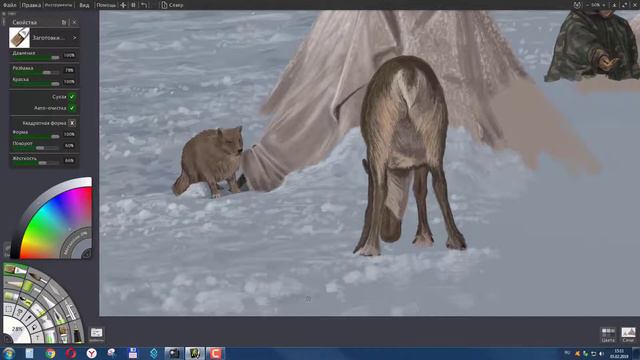Viewport: 640px width, 360px height.
Task: Open the tool picker corner menu
Action: tap(7, 339)
